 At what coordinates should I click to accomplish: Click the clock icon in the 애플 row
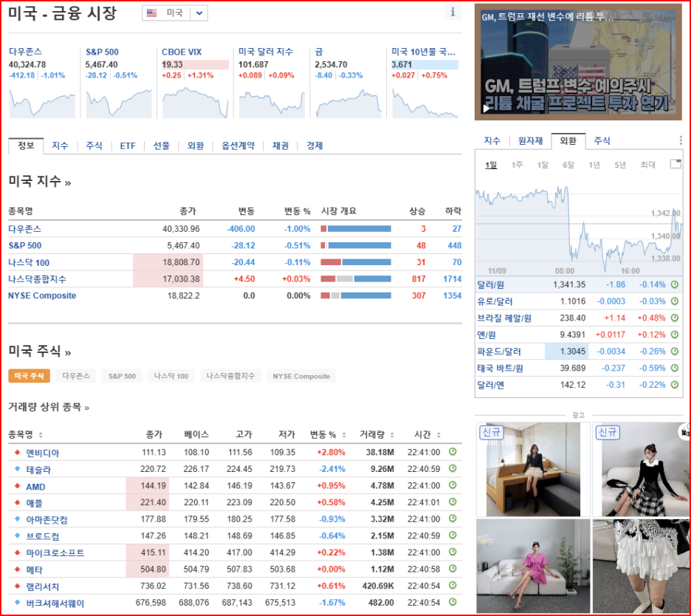click(453, 502)
